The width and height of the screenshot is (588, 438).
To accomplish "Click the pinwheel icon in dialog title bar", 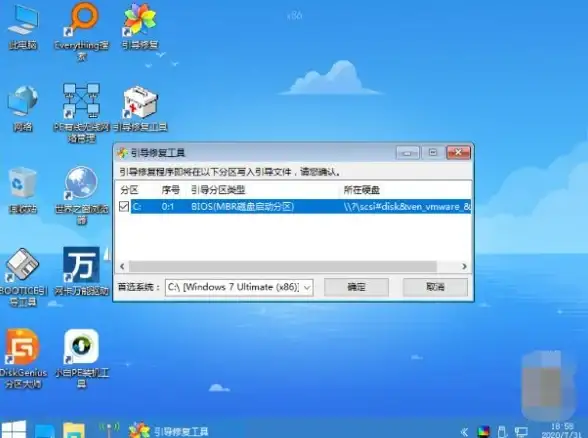I will pos(122,153).
